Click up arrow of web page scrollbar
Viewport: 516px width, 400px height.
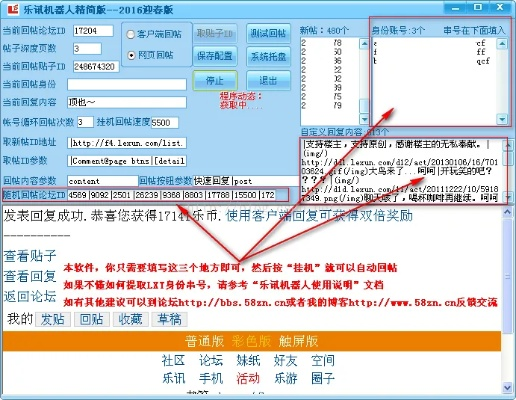(507, 212)
